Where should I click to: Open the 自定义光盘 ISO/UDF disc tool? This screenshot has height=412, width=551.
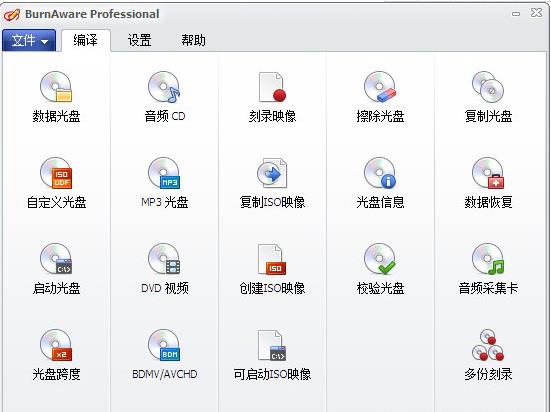coord(56,183)
